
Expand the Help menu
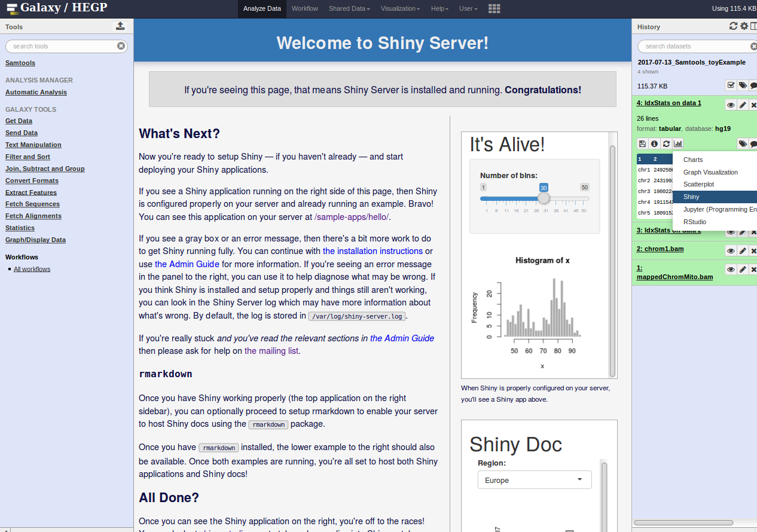coord(439,8)
